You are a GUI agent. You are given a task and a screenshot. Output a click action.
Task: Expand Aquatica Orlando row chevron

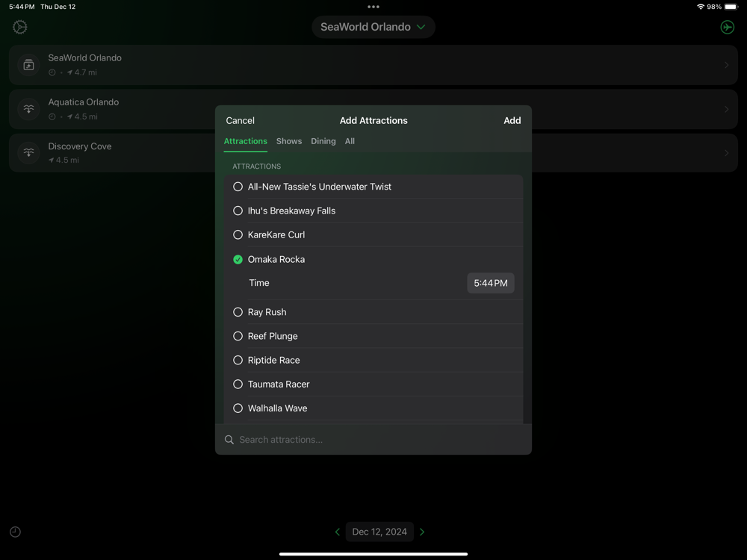click(x=726, y=109)
